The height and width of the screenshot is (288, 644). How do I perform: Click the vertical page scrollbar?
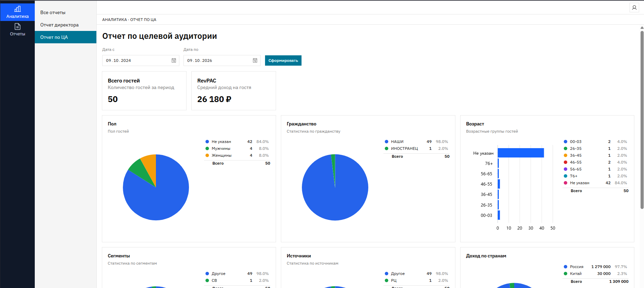[x=642, y=120]
